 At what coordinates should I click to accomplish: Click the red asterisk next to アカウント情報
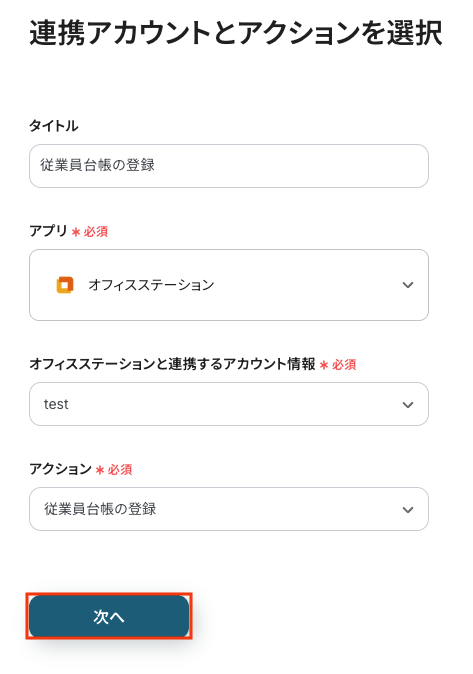324,366
